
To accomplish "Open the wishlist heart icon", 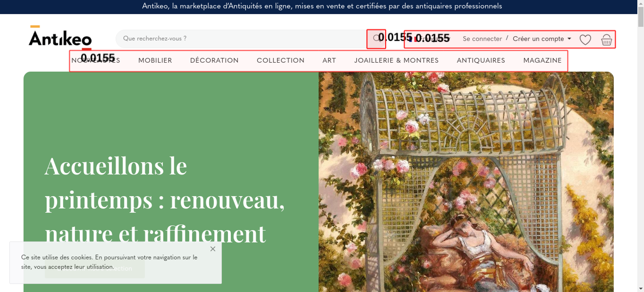I will [x=585, y=40].
